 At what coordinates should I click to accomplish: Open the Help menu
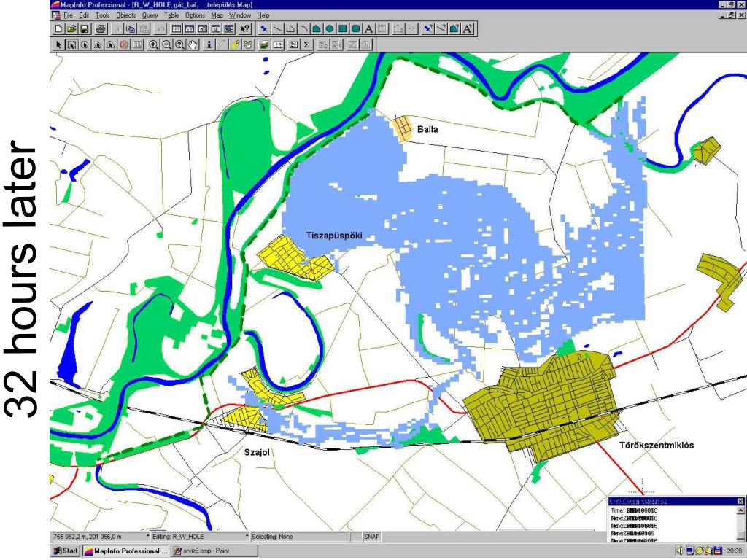263,15
